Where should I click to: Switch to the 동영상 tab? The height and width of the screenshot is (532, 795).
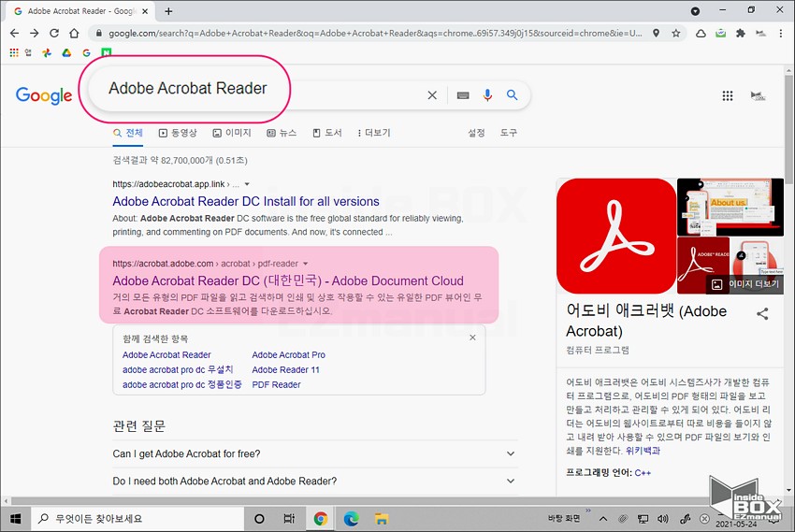tap(178, 133)
